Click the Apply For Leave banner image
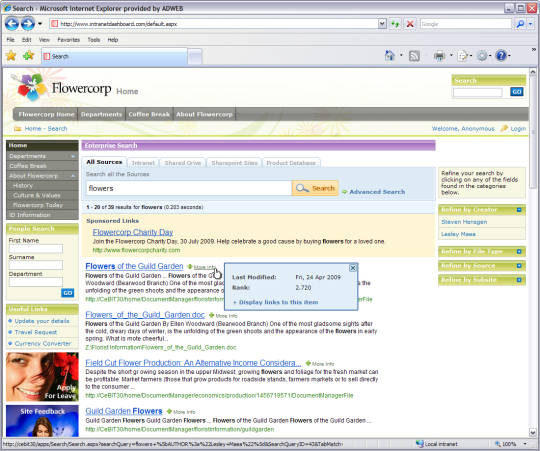The height and width of the screenshot is (451, 540). (42, 377)
